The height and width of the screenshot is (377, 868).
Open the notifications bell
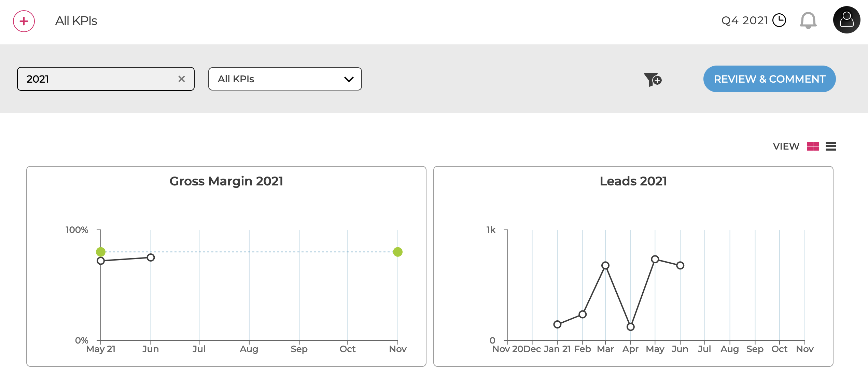(808, 20)
